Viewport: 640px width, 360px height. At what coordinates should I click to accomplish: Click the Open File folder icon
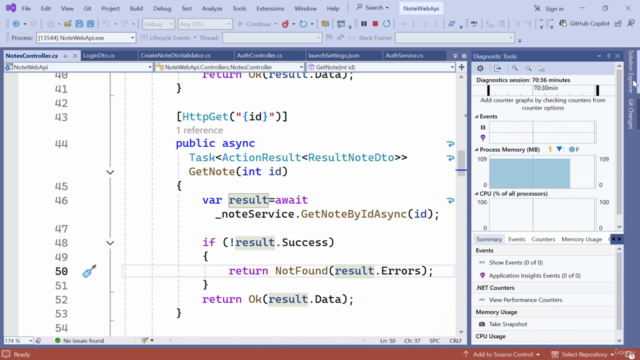tap(67, 24)
